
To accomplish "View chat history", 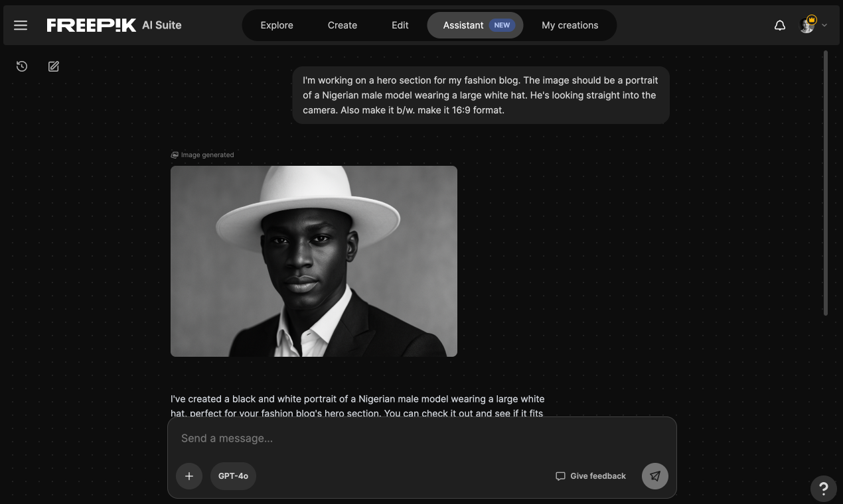I will point(21,66).
